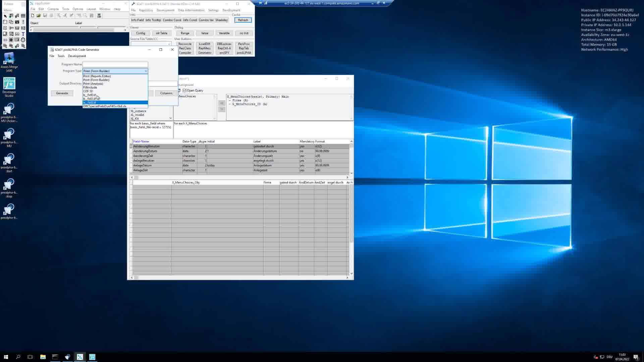The height and width of the screenshot is (362, 644).
Task: Click the Open folder icon in AppBuilder toolbar
Action: tap(39, 15)
